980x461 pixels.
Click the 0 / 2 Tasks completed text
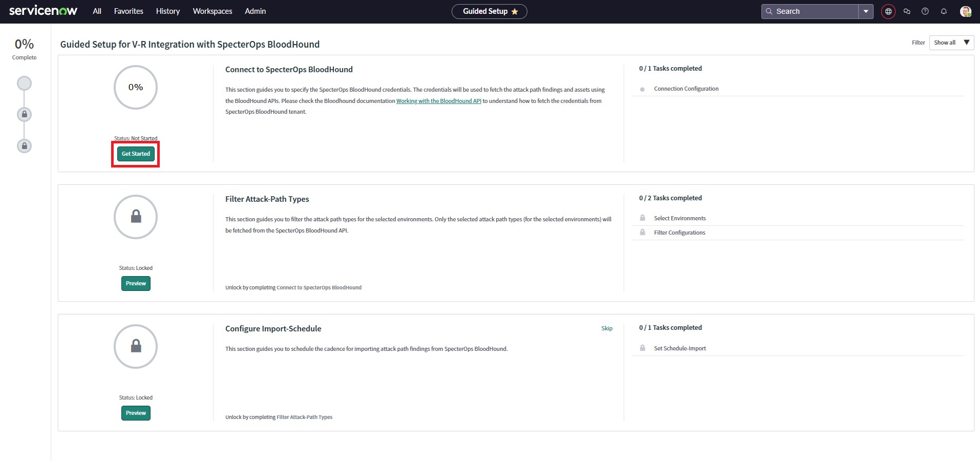click(x=670, y=198)
